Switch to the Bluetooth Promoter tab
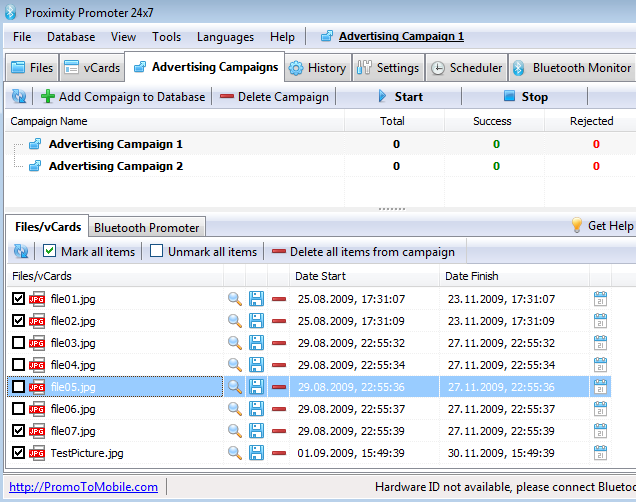636x502 pixels. point(148,227)
